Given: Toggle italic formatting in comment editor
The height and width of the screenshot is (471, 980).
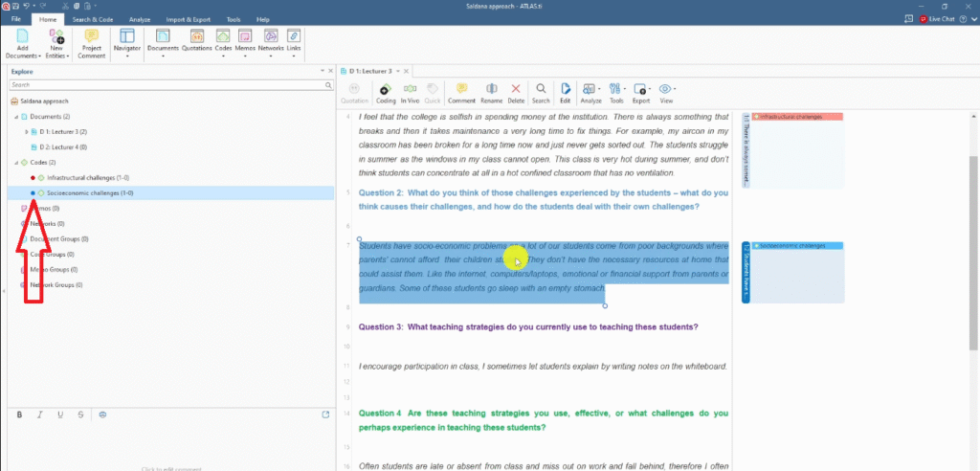Looking at the screenshot, I should [40, 415].
